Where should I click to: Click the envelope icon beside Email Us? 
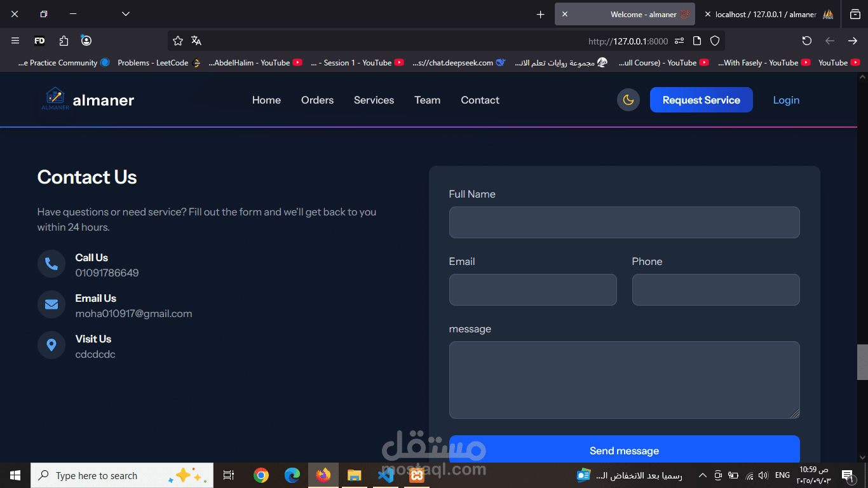click(x=51, y=304)
